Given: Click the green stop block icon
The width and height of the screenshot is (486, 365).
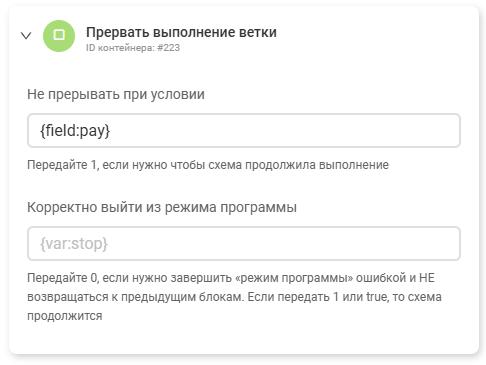Looking at the screenshot, I should tap(59, 36).
